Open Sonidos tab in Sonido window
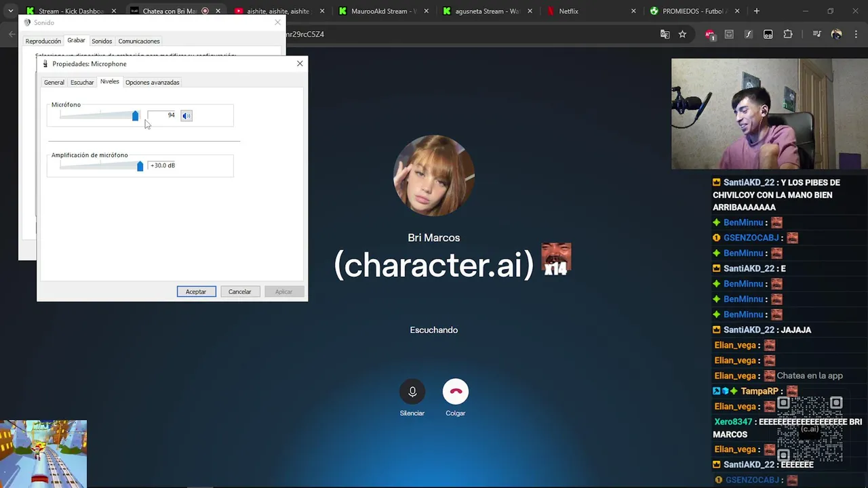The height and width of the screenshot is (488, 868). 102,41
